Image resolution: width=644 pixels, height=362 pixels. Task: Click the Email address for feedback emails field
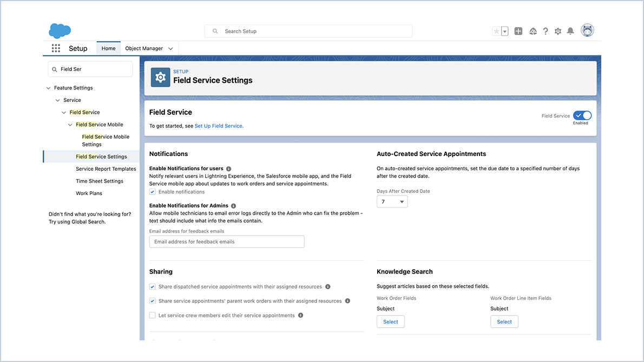227,241
